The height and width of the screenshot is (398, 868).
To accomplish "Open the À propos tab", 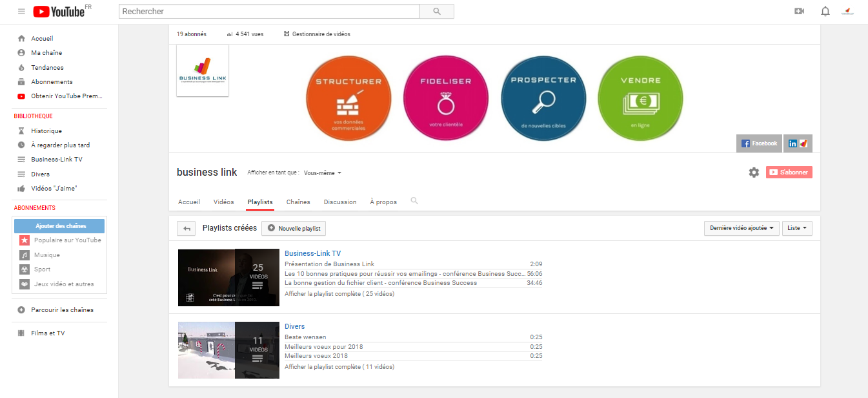I will coord(383,202).
